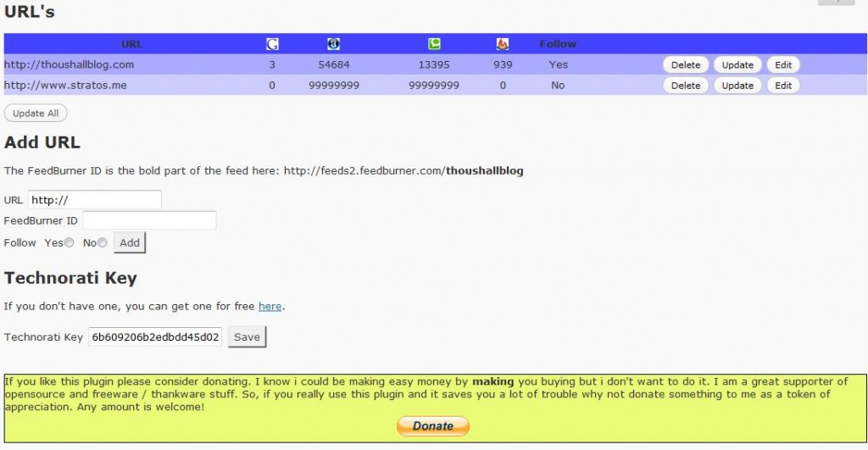This screenshot has width=868, height=450.
Task: Click the 'Add URL' heading
Action: pyautogui.click(x=42, y=142)
